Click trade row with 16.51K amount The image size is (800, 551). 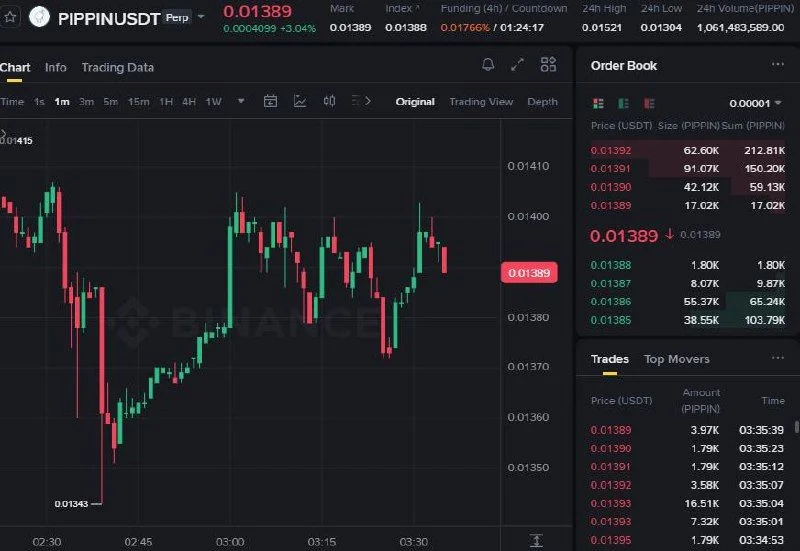point(687,504)
